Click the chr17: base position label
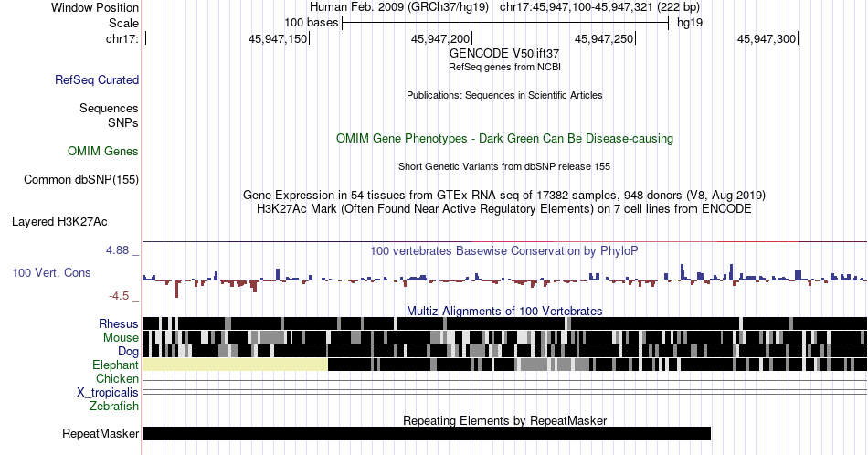Screen dimensions: 868x455 122,38
